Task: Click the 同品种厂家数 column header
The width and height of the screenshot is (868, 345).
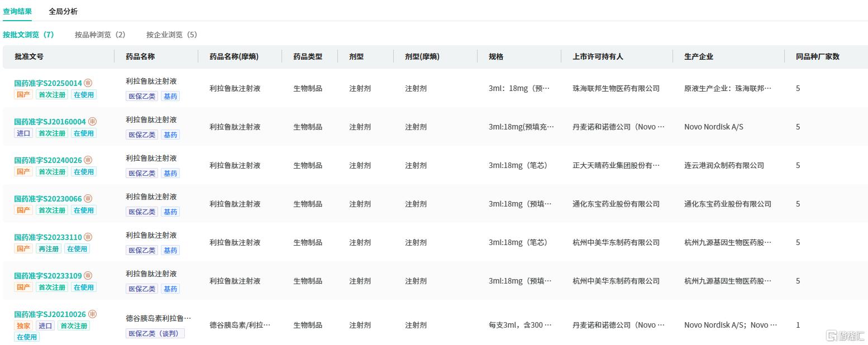Action: coord(818,56)
